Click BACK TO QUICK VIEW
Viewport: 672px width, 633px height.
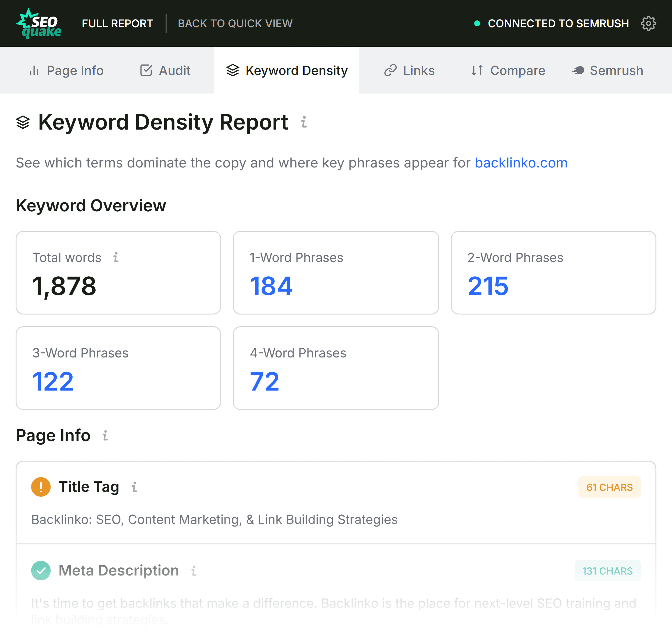point(235,23)
